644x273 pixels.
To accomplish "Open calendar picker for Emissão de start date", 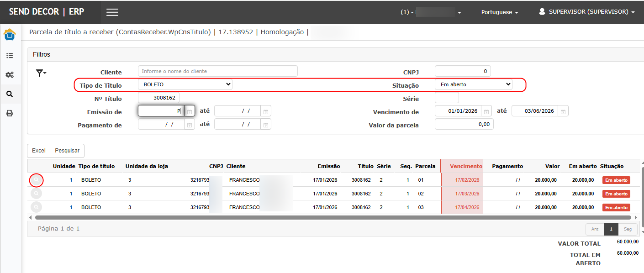I will tap(190, 111).
